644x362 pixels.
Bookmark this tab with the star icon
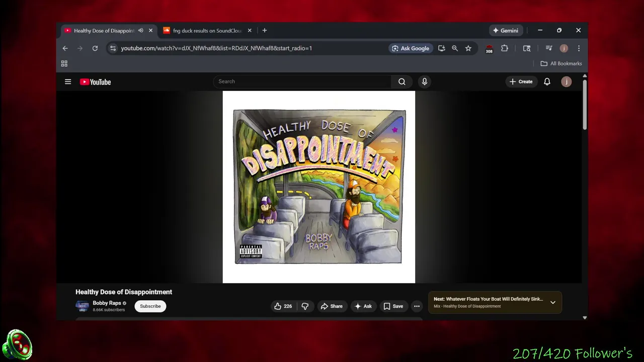click(468, 48)
